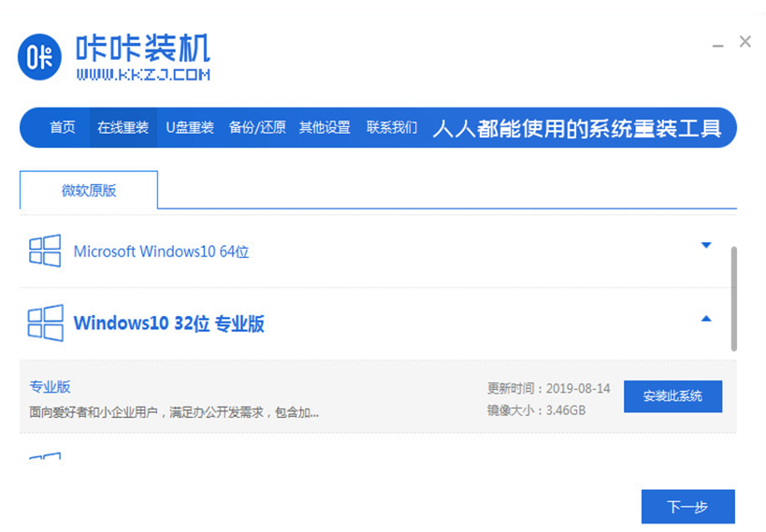Click the 安装此系统 button

672,396
